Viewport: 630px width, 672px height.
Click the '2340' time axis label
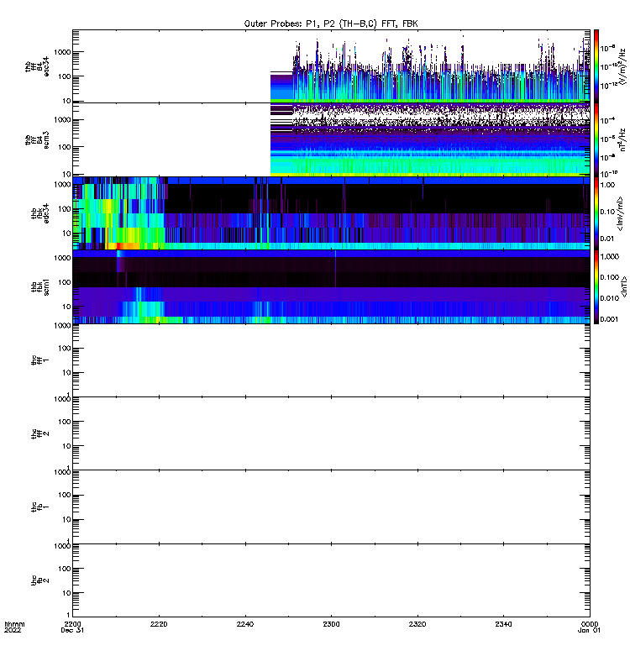(503, 624)
